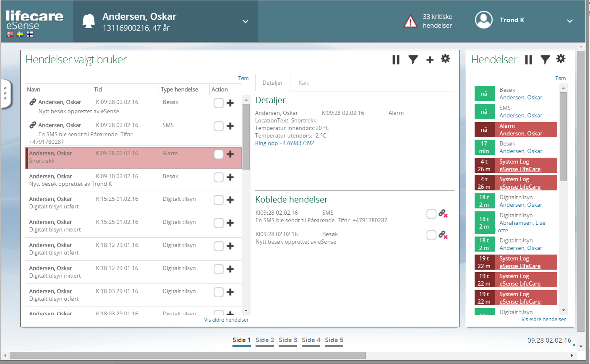Open settings gear of Hendelser valgt bruker
The height and width of the screenshot is (364, 590).
(445, 59)
